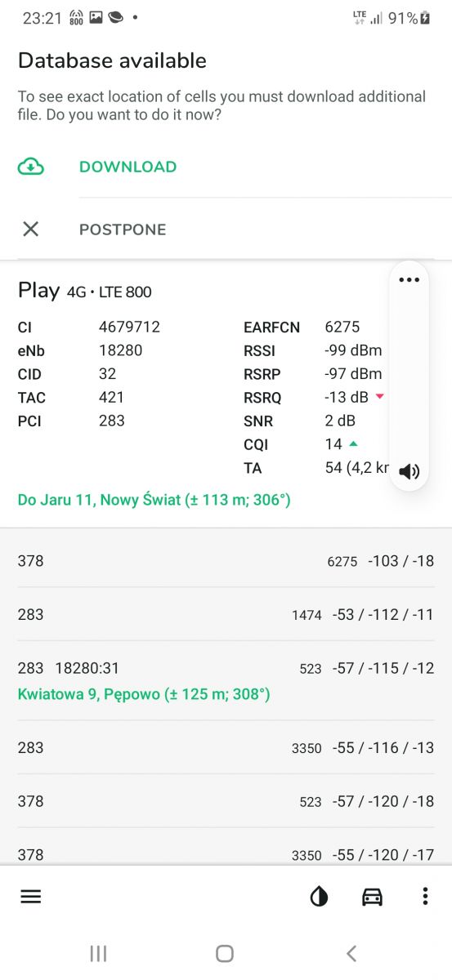Tap Android back navigation button
Image resolution: width=452 pixels, height=980 pixels.
pyautogui.click(x=351, y=953)
